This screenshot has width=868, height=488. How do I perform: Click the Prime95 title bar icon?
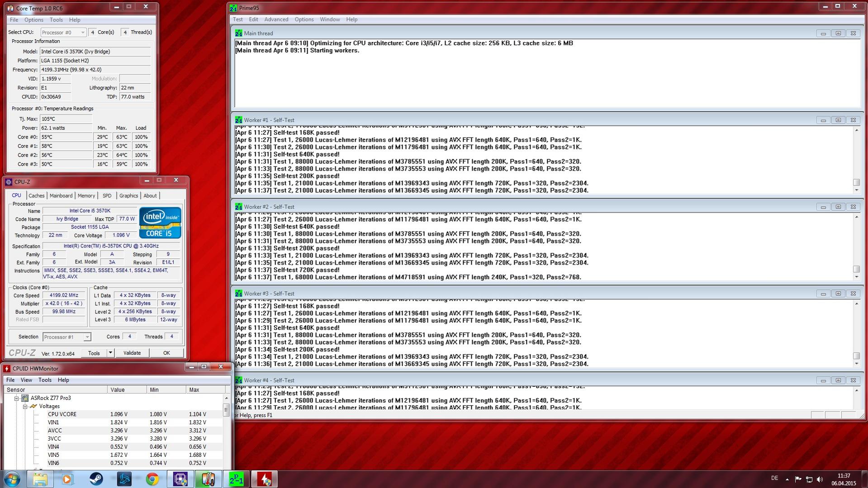233,8
